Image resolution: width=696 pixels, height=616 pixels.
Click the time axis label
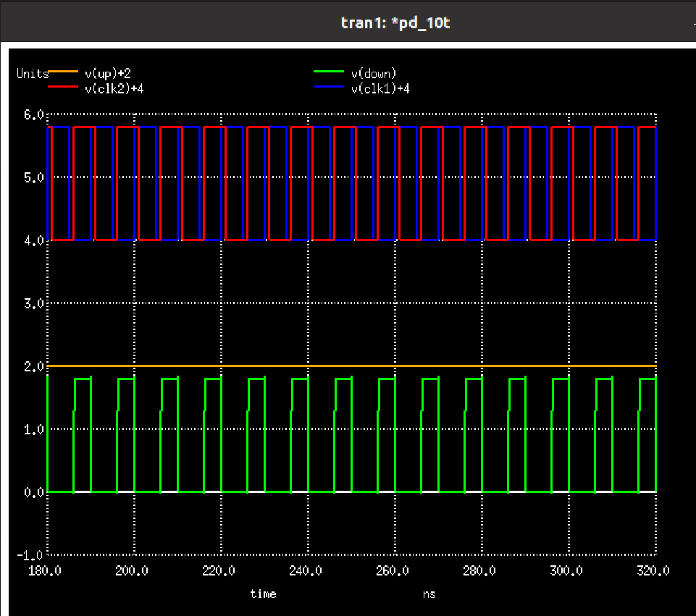[263, 594]
